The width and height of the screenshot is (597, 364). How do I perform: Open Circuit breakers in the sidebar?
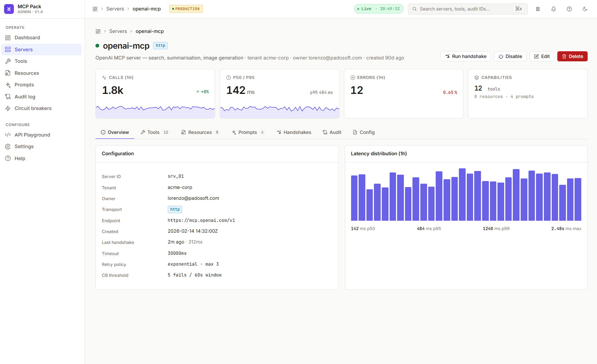point(42,108)
